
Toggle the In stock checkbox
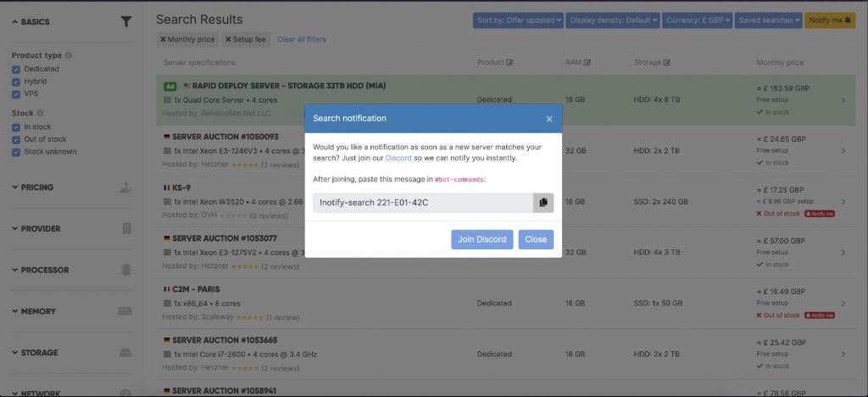16,126
